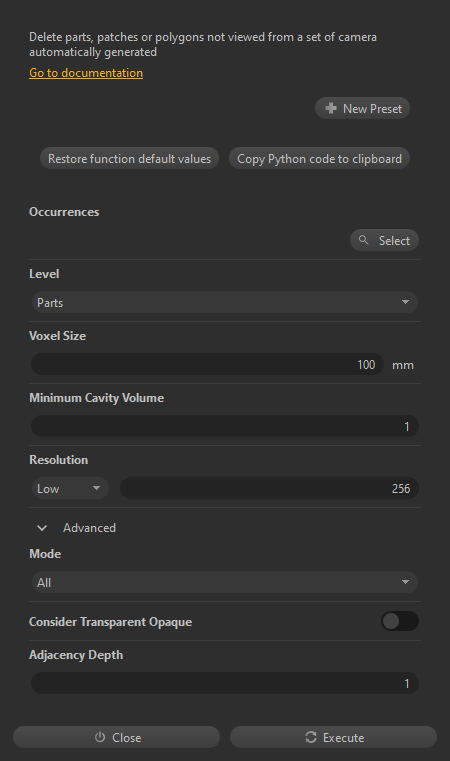Open the Mode dropdown showing All
The image size is (450, 761).
click(x=224, y=582)
